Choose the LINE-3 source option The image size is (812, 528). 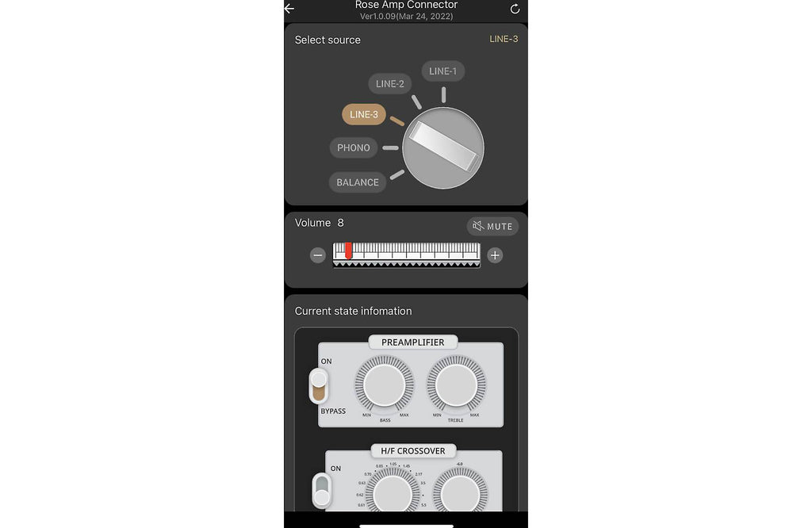(364, 114)
